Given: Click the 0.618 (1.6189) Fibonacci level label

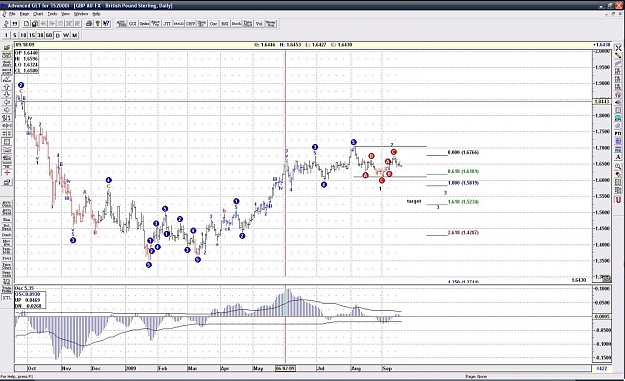Looking at the screenshot, I should 463,171.
